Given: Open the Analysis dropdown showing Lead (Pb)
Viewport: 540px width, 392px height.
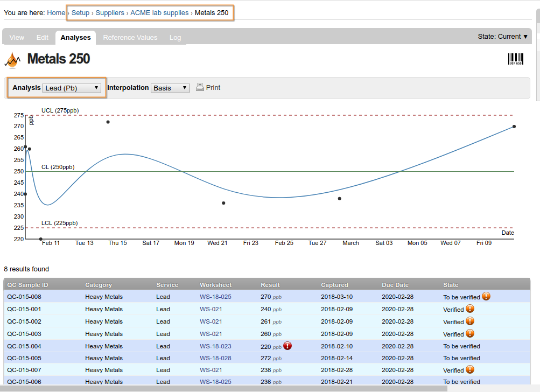Looking at the screenshot, I should (x=72, y=88).
